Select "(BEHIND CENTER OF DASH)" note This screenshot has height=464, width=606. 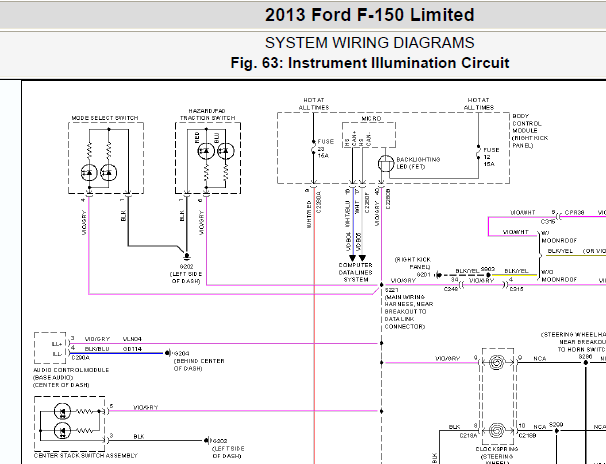point(199,365)
